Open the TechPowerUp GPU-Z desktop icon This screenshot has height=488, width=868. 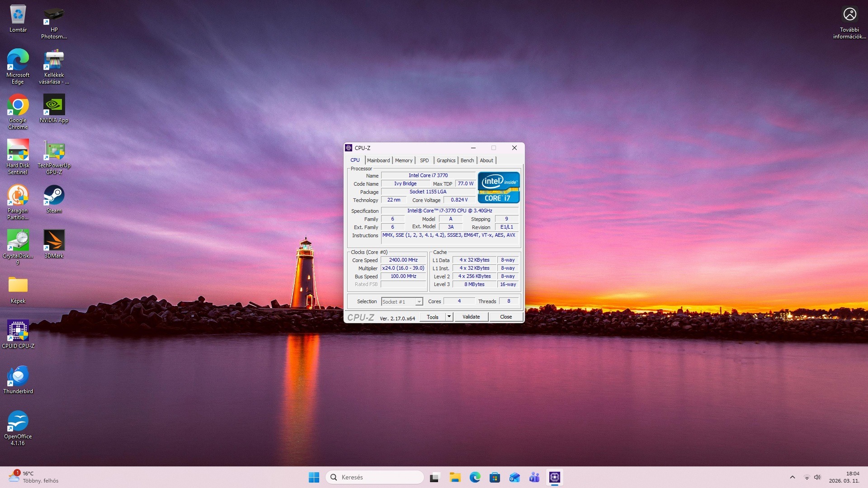pyautogui.click(x=54, y=151)
